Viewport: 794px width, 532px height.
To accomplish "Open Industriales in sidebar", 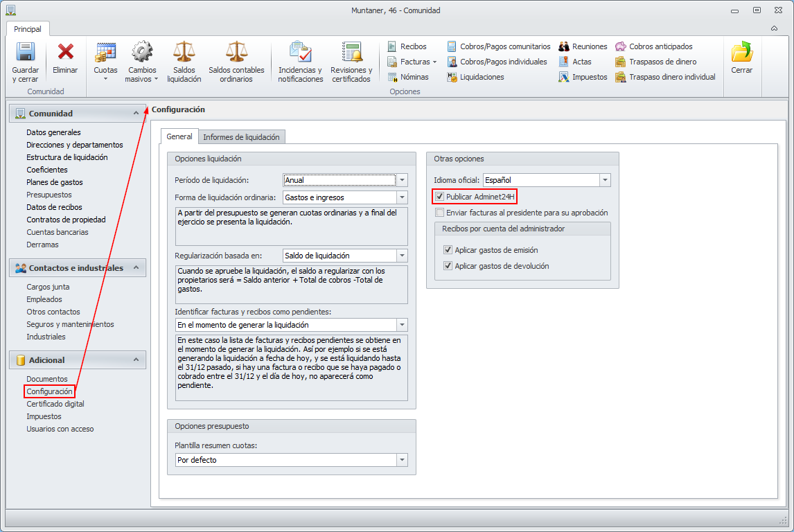I will [46, 337].
